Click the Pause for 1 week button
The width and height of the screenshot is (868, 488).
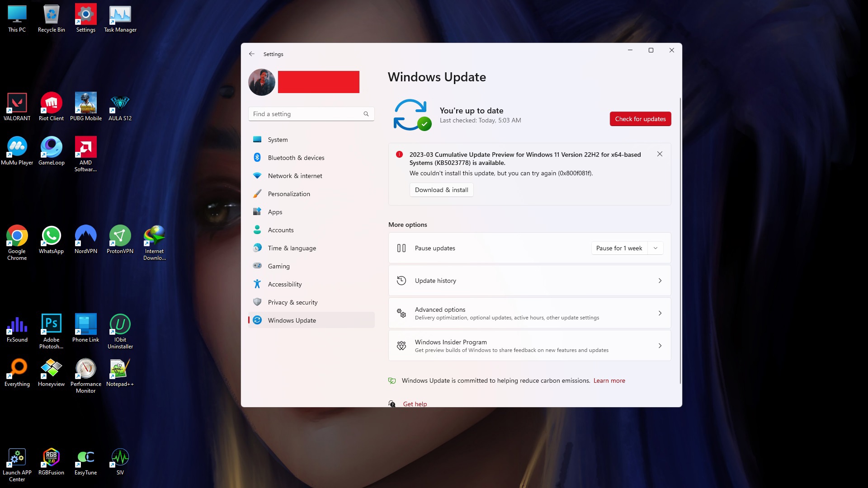(619, 248)
